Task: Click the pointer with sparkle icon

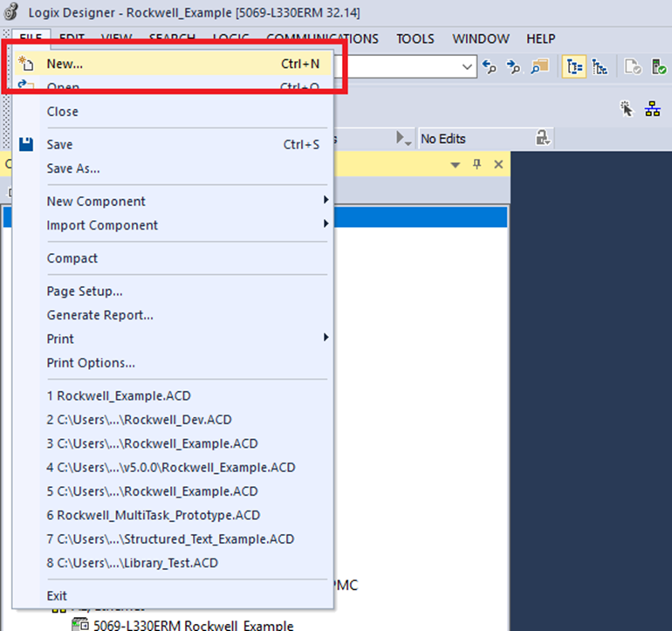Action: pos(626,108)
